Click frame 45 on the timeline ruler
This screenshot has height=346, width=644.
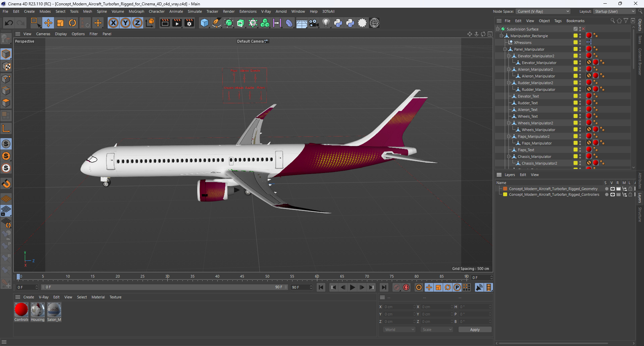pyautogui.click(x=242, y=277)
